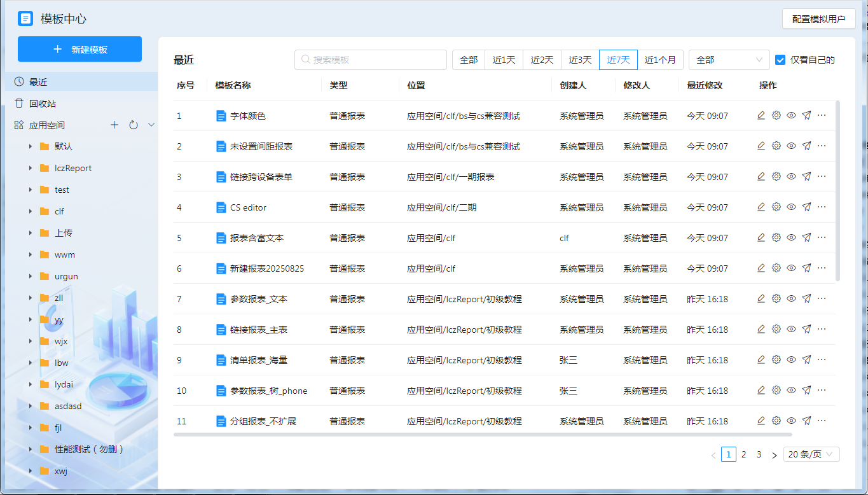Click the refresh icon beside 应用空间
This screenshot has width=868, height=495.
tap(134, 125)
